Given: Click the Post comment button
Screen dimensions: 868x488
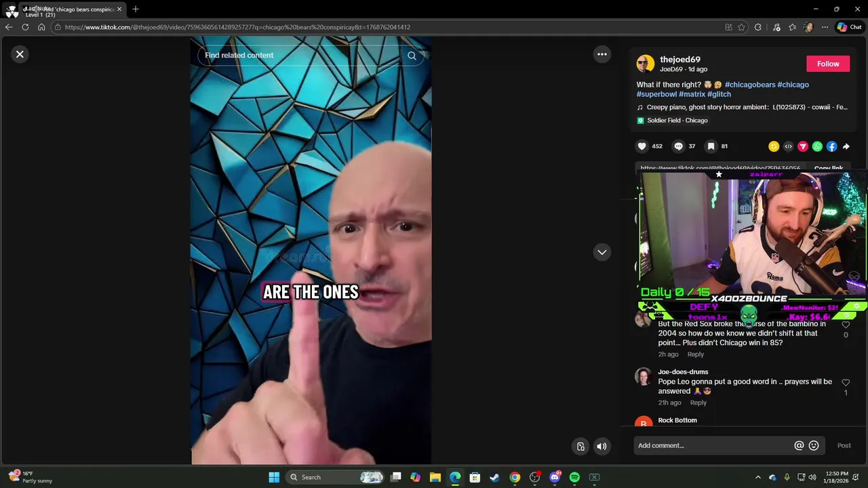Looking at the screenshot, I should coord(844,445).
